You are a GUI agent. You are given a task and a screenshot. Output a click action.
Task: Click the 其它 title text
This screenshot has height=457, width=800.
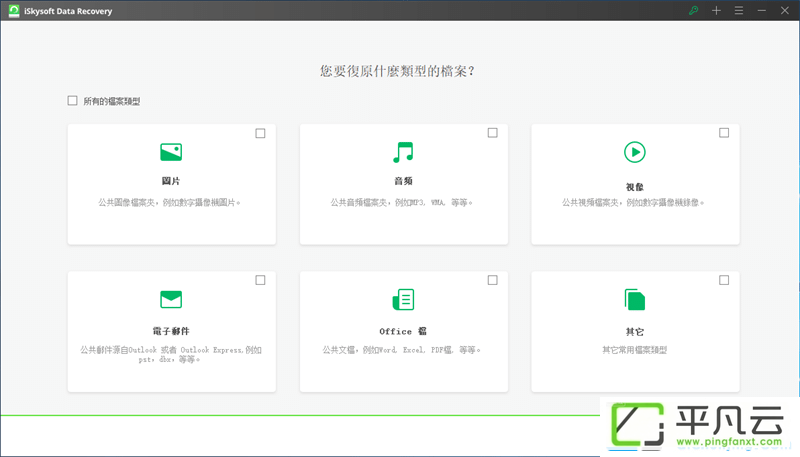pos(635,332)
